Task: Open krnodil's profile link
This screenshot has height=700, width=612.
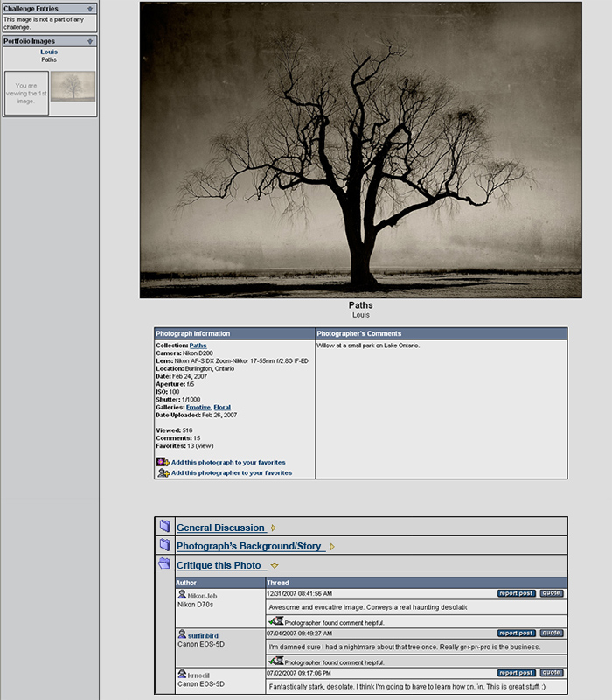Action: [x=198, y=675]
